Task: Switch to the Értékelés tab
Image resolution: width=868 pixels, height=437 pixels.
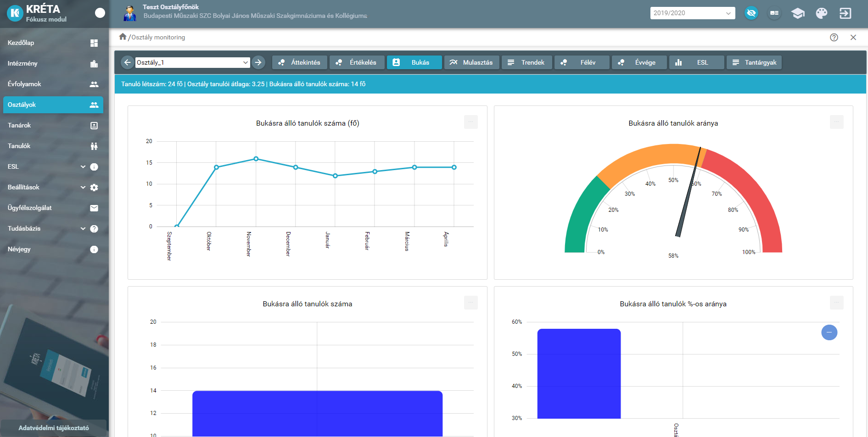Action: [x=357, y=62]
